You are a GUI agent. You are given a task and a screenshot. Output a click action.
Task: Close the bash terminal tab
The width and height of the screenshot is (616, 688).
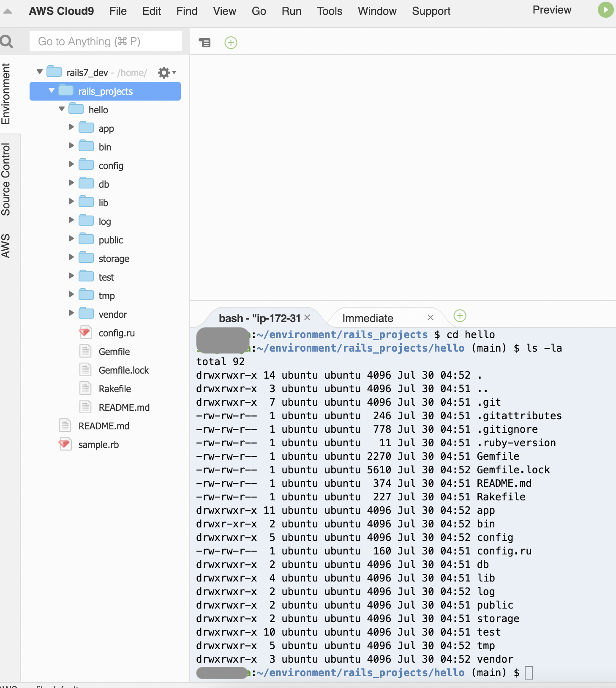tap(307, 317)
